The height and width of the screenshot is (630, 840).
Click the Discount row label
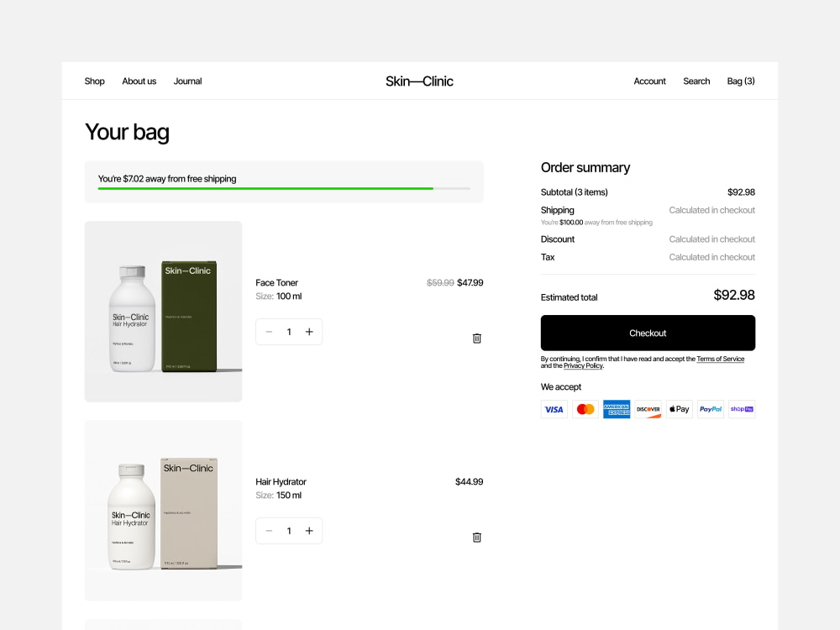coord(557,239)
